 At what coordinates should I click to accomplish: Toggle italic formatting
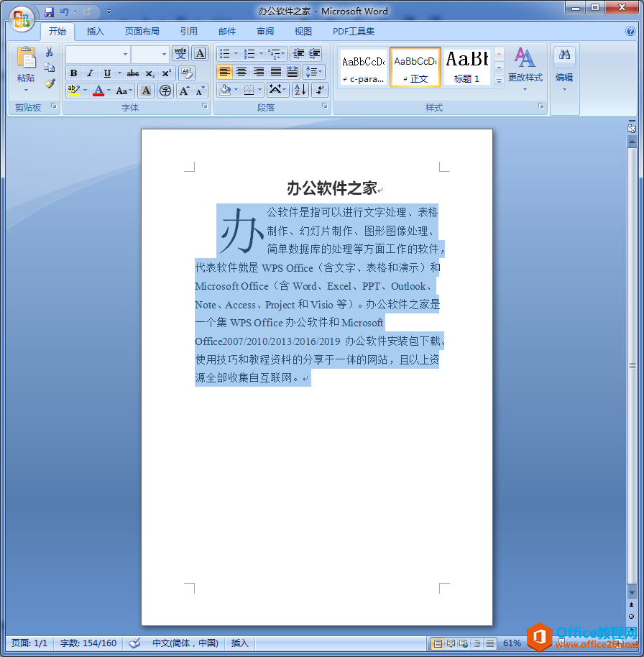pyautogui.click(x=90, y=73)
